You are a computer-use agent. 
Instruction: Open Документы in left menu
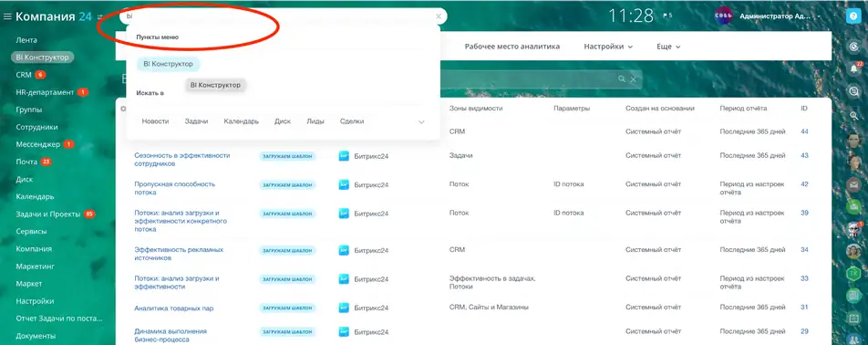click(x=36, y=336)
